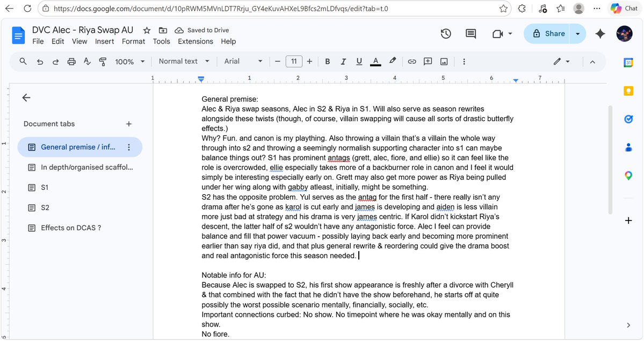The height and width of the screenshot is (341, 644).
Task: Open the comments panel icon
Action: [x=471, y=34]
